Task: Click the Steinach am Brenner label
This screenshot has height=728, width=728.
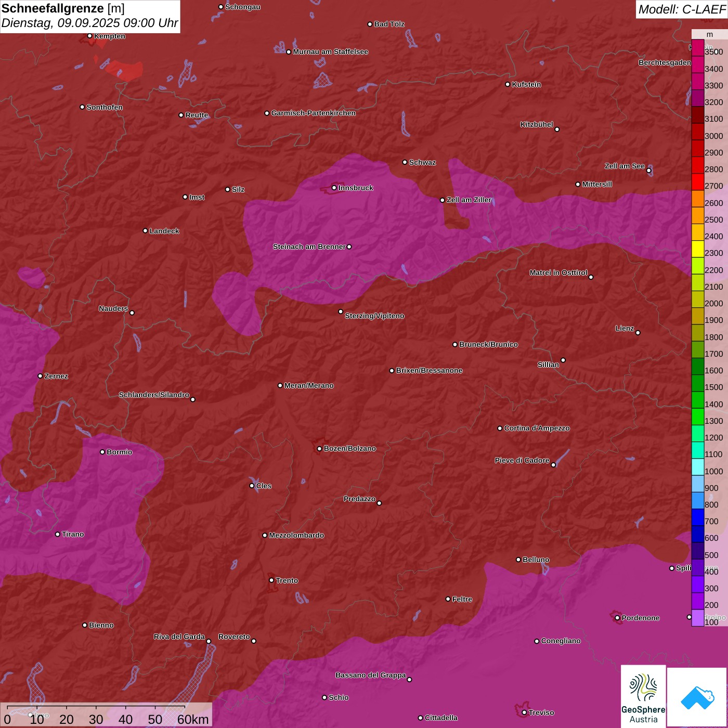Action: [x=309, y=246]
